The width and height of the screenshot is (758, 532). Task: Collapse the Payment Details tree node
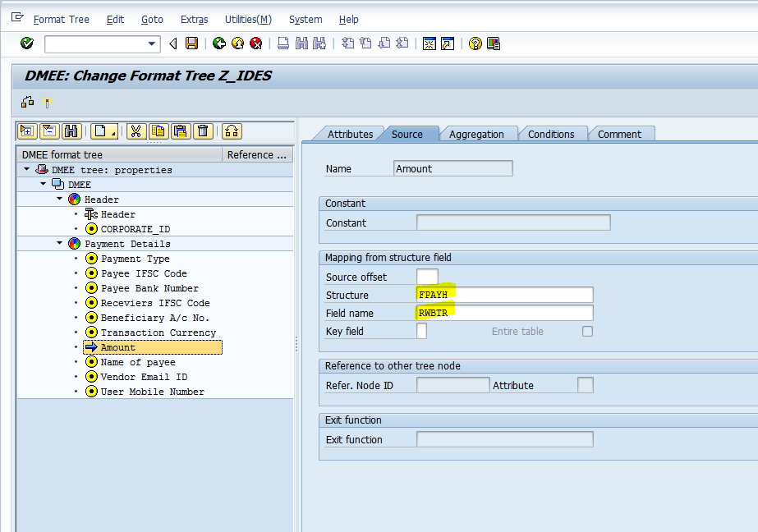(59, 244)
